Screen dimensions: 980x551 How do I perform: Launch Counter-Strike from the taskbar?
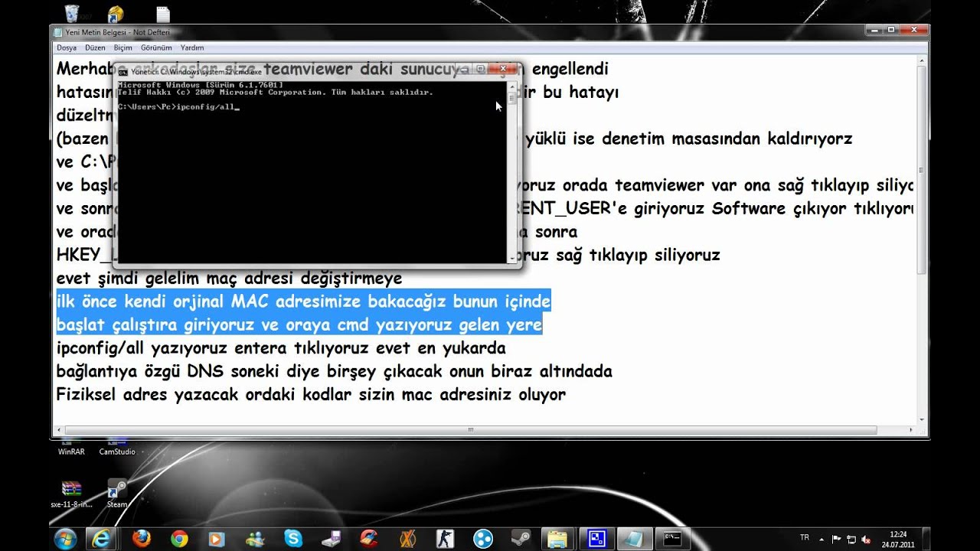coord(445,539)
